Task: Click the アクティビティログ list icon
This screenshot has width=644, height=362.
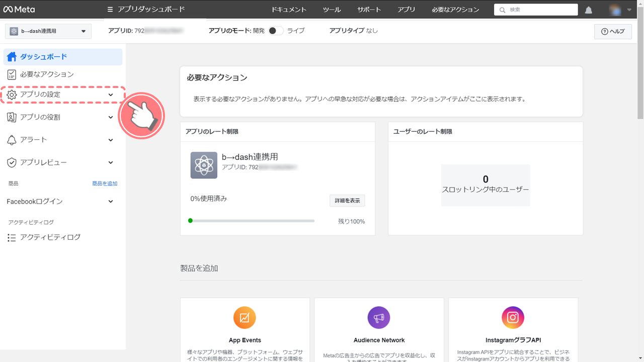Action: [12, 238]
